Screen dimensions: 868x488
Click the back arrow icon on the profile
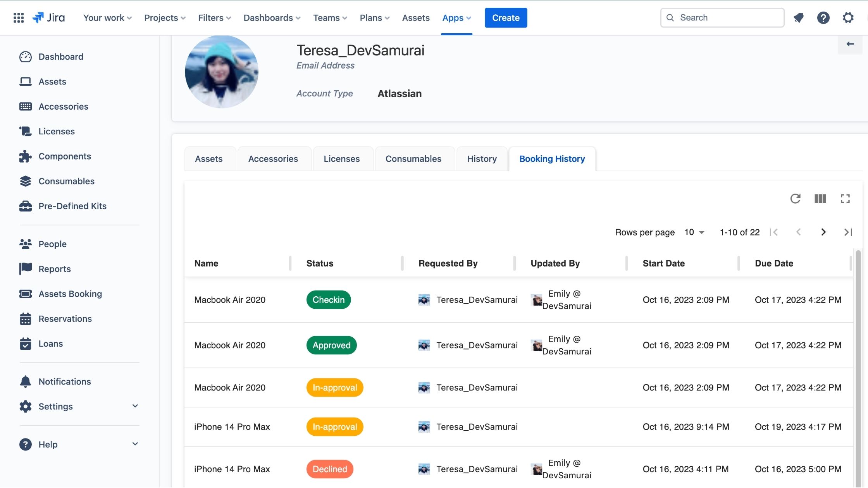[850, 44]
